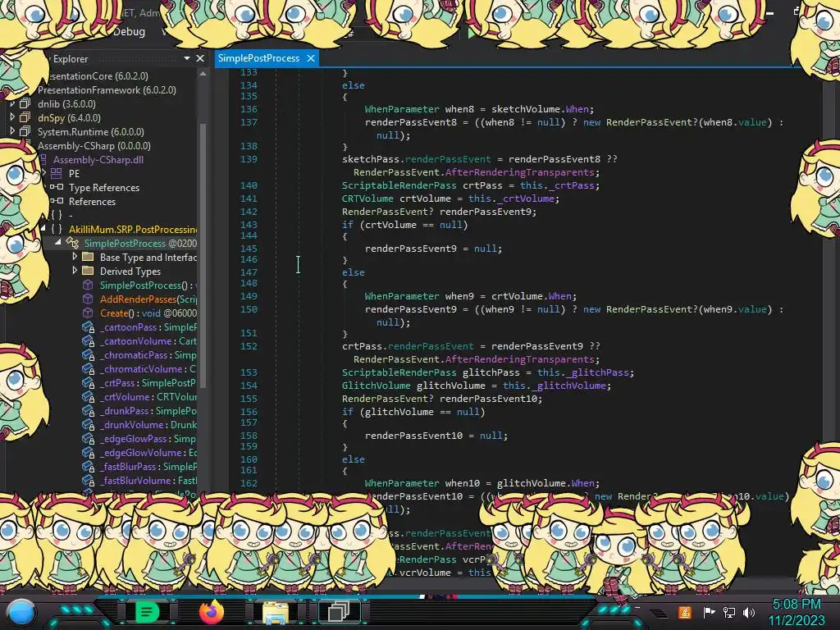Select the _chromaticVolume field row
Image resolution: width=840 pixels, height=630 pixels.
point(139,368)
